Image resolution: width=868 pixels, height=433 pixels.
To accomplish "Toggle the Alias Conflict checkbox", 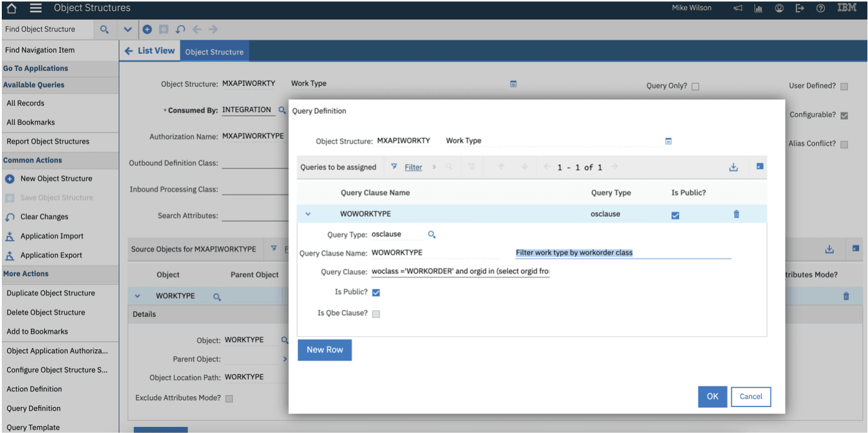I will pos(844,145).
